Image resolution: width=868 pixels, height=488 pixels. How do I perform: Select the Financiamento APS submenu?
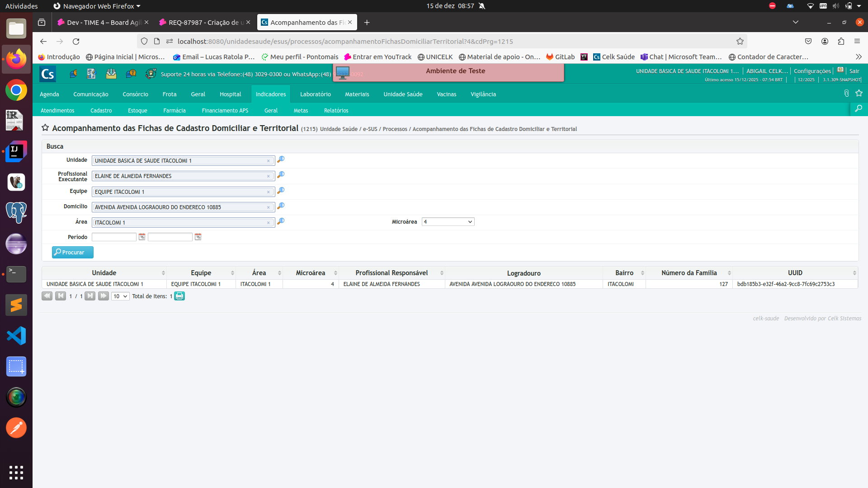pyautogui.click(x=225, y=111)
